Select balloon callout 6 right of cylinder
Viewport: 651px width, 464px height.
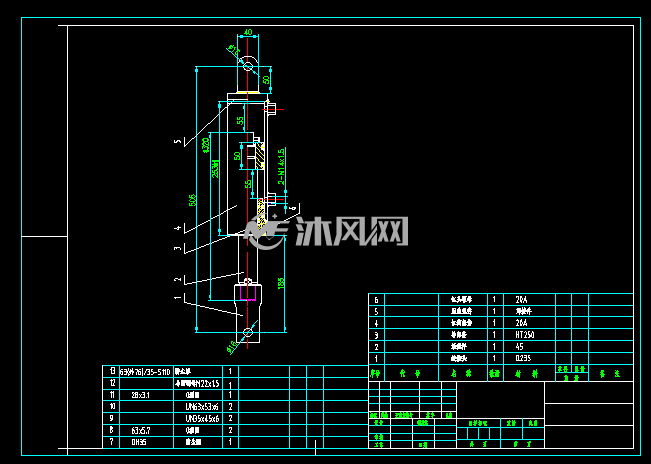click(294, 208)
